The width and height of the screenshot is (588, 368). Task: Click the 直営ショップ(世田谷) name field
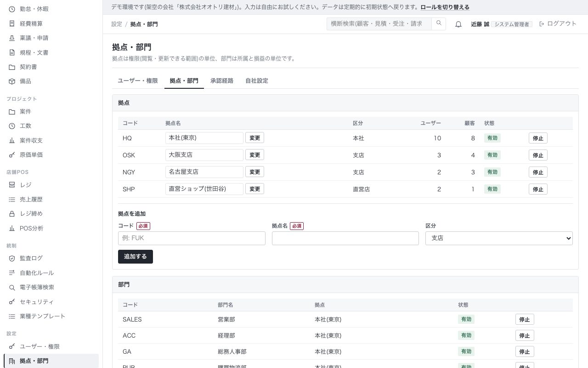pos(204,189)
